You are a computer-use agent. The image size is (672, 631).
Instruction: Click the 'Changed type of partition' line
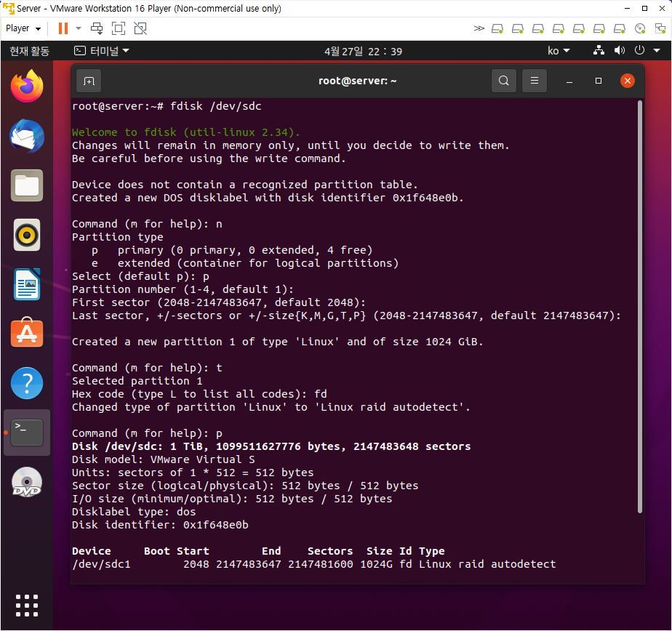[271, 407]
